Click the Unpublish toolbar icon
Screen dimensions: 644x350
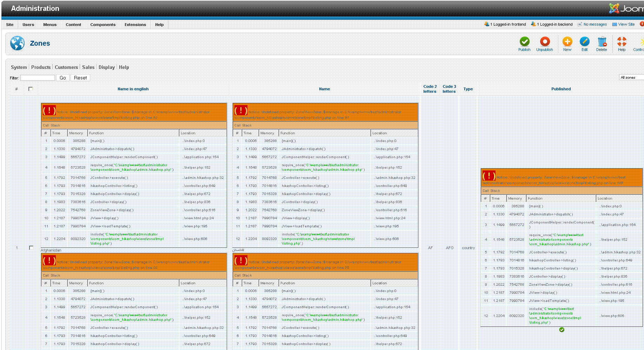[x=544, y=42]
